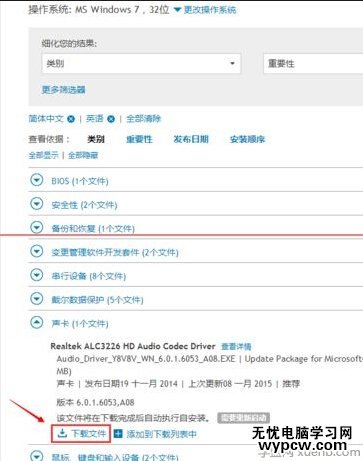Open the 类别 filter dropdown
Image resolution: width=363 pixels, height=461 pixels.
[x=141, y=63]
